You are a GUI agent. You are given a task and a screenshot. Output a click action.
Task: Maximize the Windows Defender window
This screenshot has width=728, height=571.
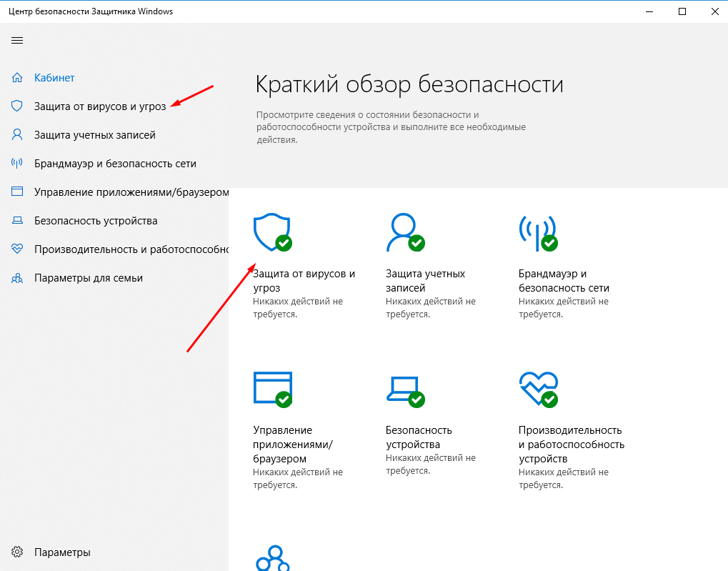click(x=682, y=11)
